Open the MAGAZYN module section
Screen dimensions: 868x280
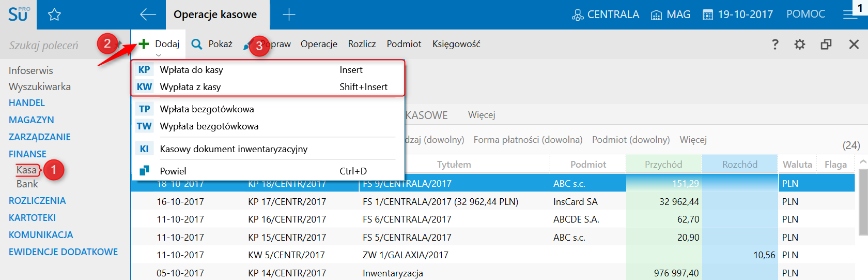32,120
